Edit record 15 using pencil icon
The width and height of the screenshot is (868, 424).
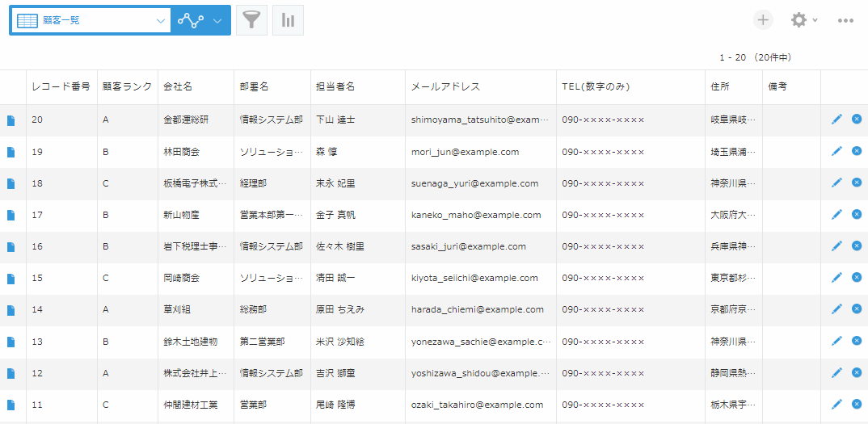click(x=836, y=278)
